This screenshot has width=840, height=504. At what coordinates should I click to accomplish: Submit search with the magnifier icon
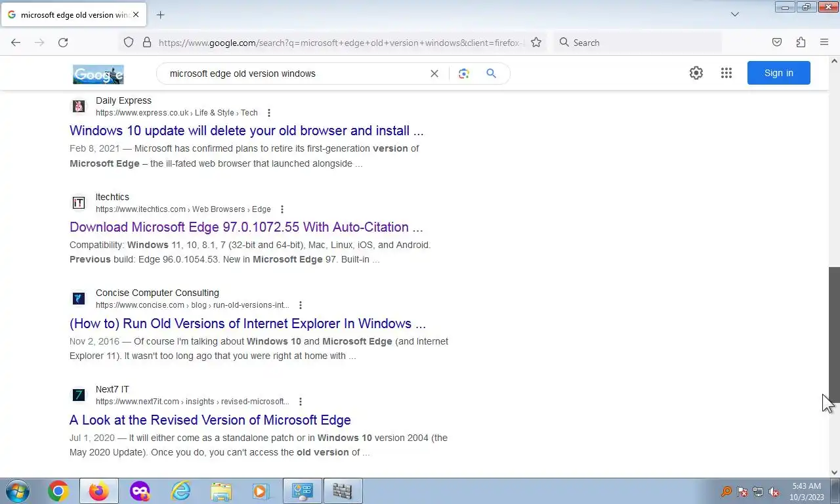pyautogui.click(x=491, y=73)
